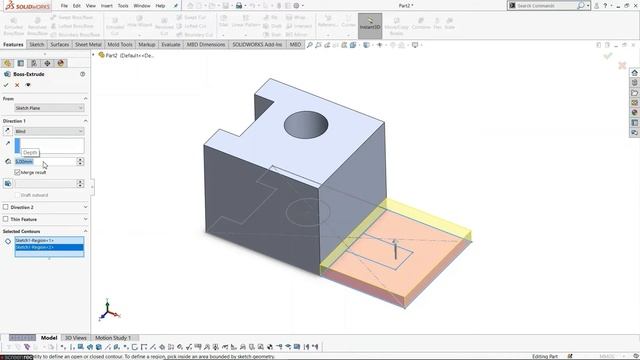Click the extrude depth arrow handle in viewport

(395, 249)
